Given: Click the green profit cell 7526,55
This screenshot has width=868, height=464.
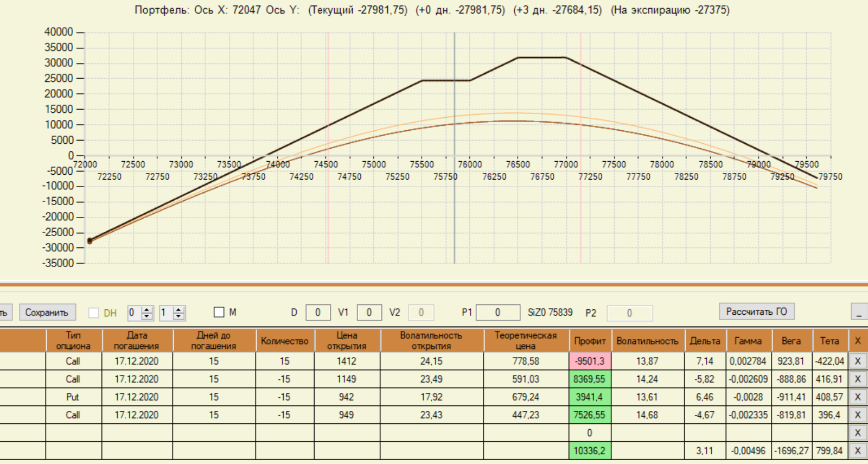Looking at the screenshot, I should pyautogui.click(x=590, y=415).
